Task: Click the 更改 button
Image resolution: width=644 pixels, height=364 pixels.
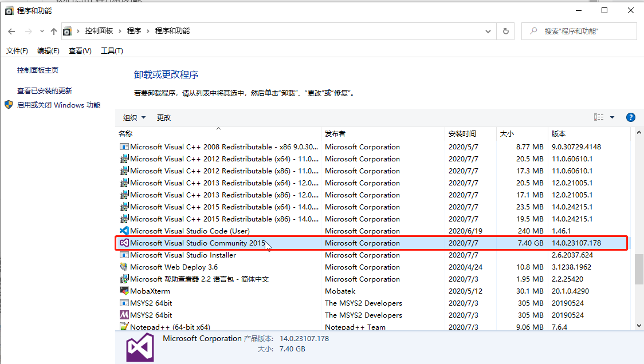Action: pos(163,118)
